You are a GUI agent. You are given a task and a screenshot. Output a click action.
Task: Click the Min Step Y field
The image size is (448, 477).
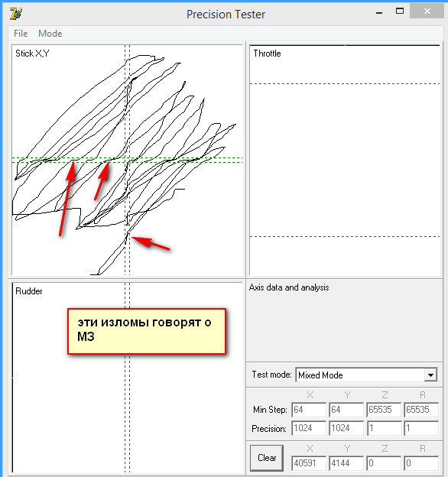point(346,410)
